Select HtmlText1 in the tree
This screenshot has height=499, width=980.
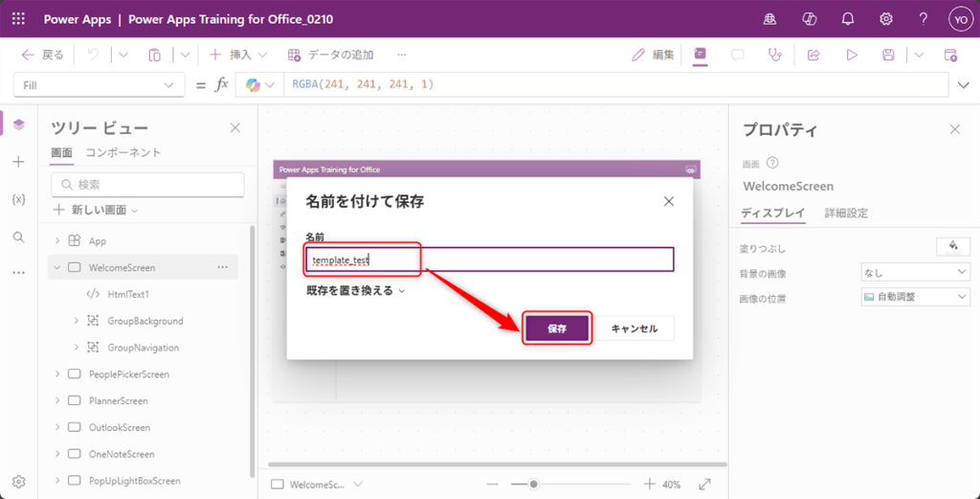click(x=127, y=294)
